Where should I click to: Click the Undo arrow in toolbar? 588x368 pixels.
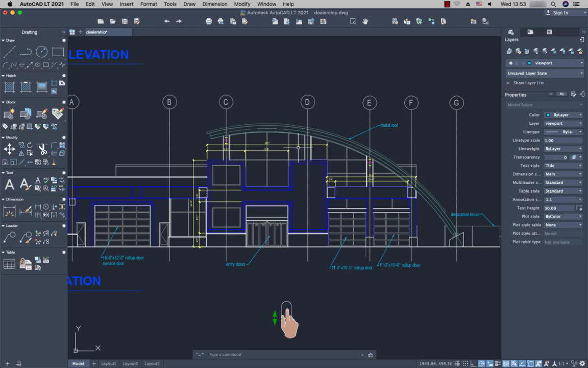pos(167,21)
